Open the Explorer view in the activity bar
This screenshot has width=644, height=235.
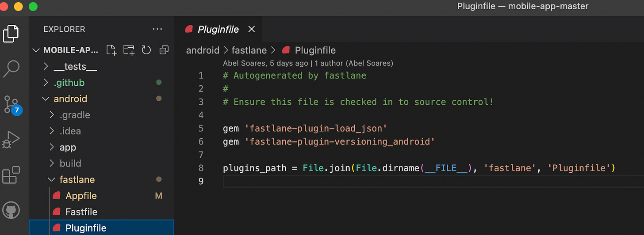(11, 34)
